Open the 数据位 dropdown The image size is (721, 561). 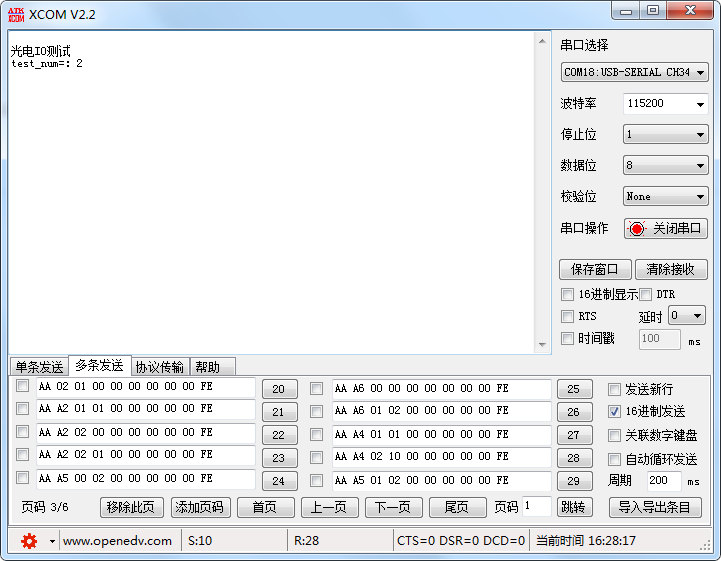[x=665, y=165]
